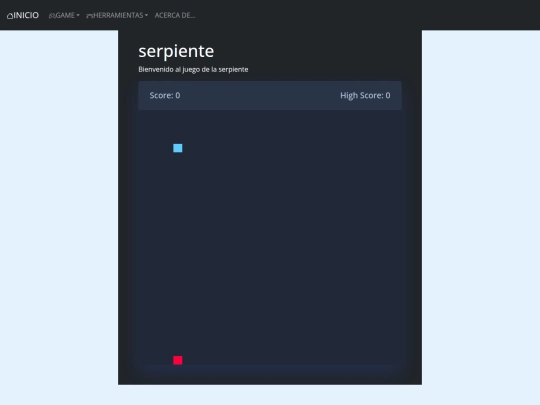Click the red food square

pos(178,360)
